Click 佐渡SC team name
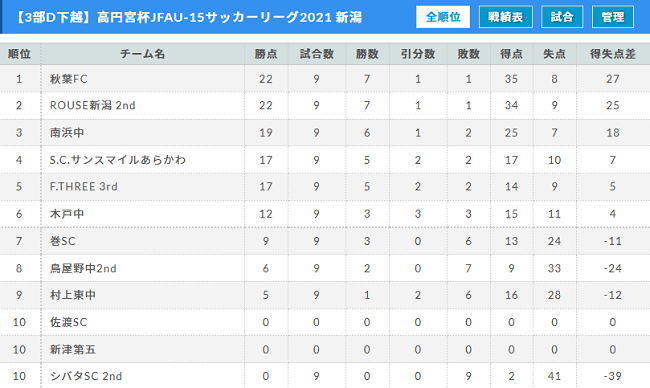The image size is (650, 388). coord(69,322)
